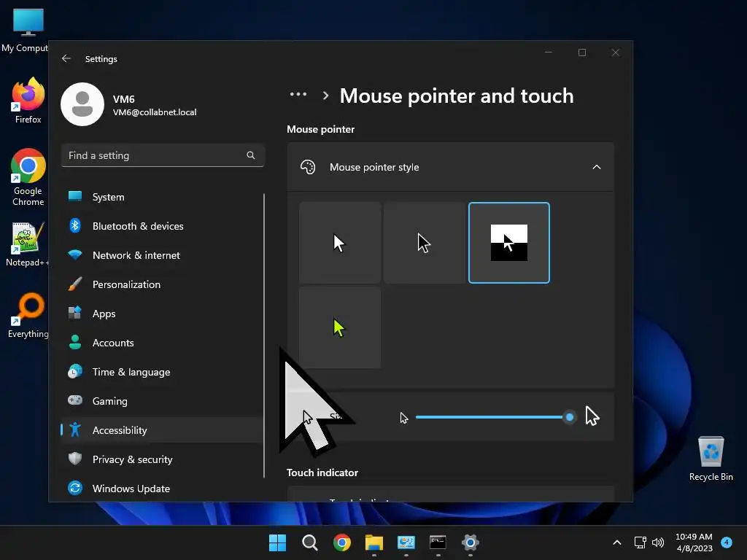Open the Command Prompt taskbar icon
Screen dimensions: 747x560
[x=438, y=542]
